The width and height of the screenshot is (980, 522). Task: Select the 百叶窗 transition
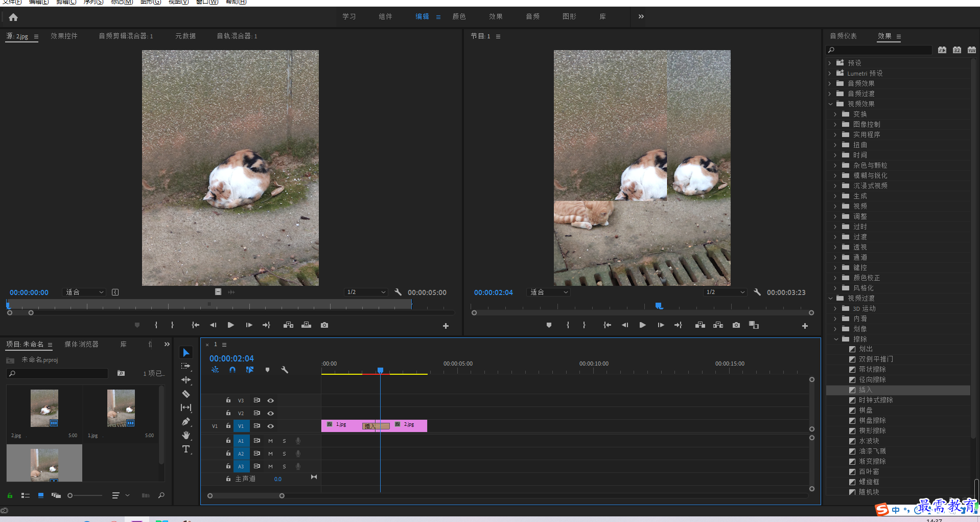869,472
